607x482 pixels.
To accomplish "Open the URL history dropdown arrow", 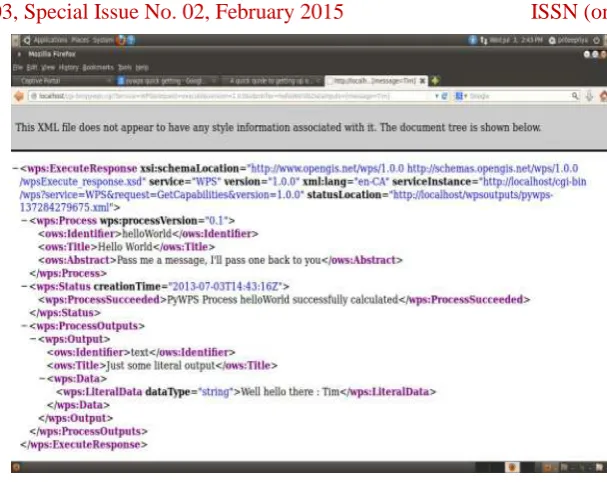I will coord(437,96).
